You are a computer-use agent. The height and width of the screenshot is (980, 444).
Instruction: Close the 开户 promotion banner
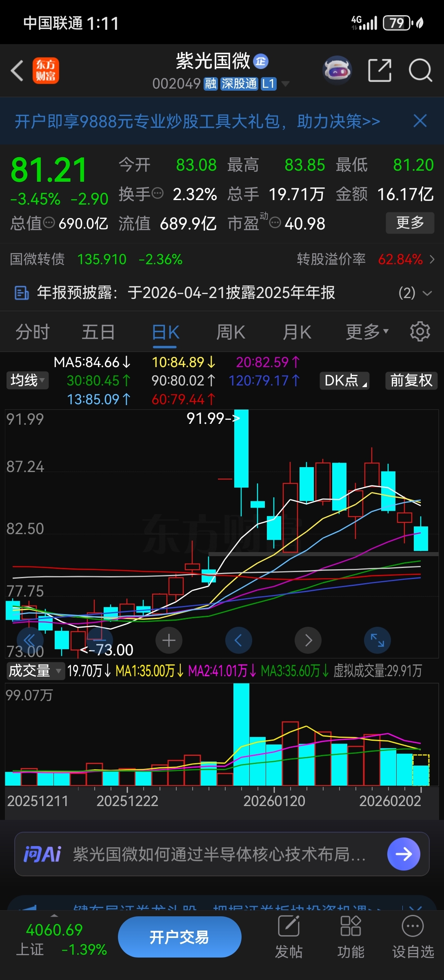[x=420, y=121]
